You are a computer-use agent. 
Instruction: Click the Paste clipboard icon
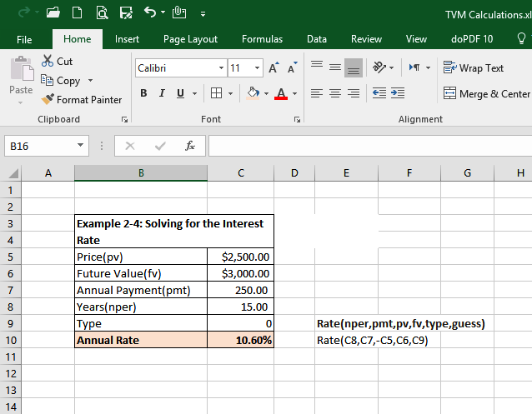(22, 69)
